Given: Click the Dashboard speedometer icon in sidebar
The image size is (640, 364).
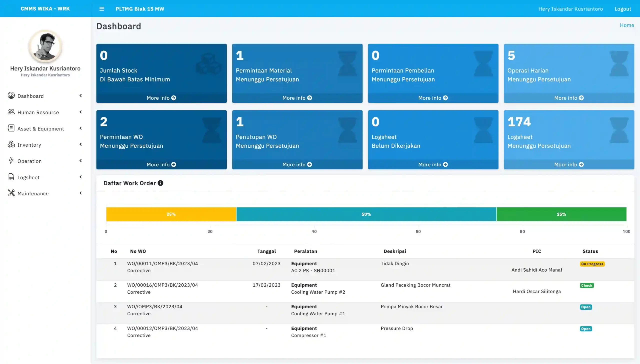Looking at the screenshot, I should [x=11, y=95].
